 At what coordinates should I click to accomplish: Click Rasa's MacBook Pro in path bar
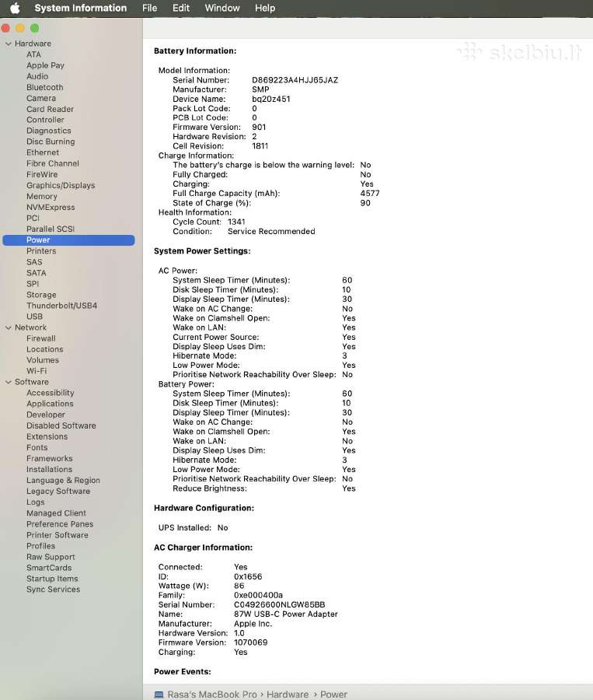click(x=212, y=695)
